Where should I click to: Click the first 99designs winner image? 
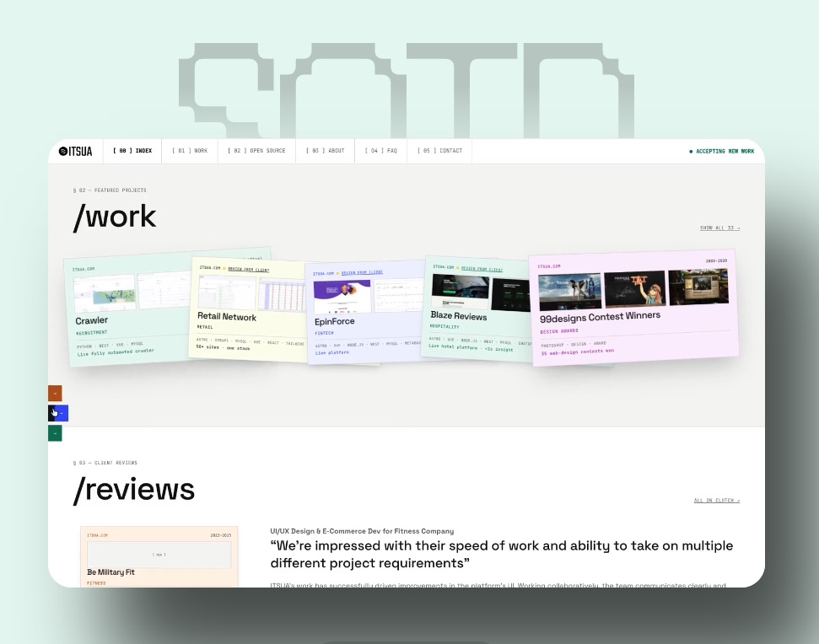point(570,292)
